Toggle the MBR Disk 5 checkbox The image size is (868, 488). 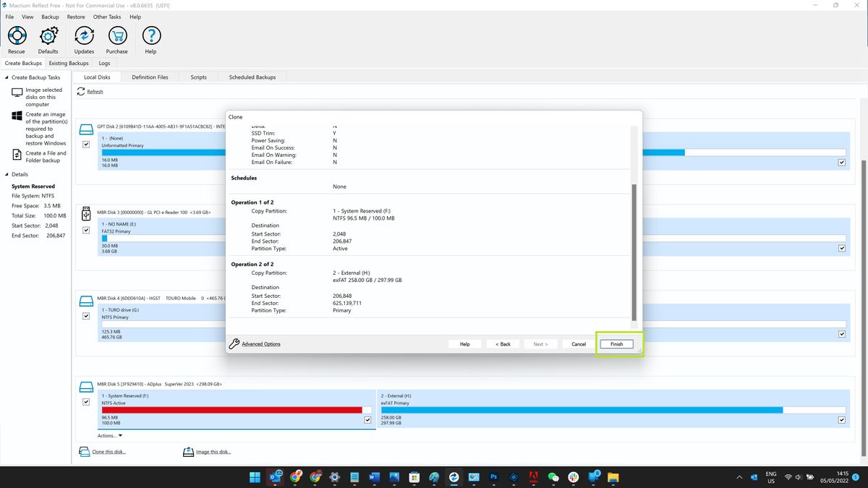pos(86,401)
